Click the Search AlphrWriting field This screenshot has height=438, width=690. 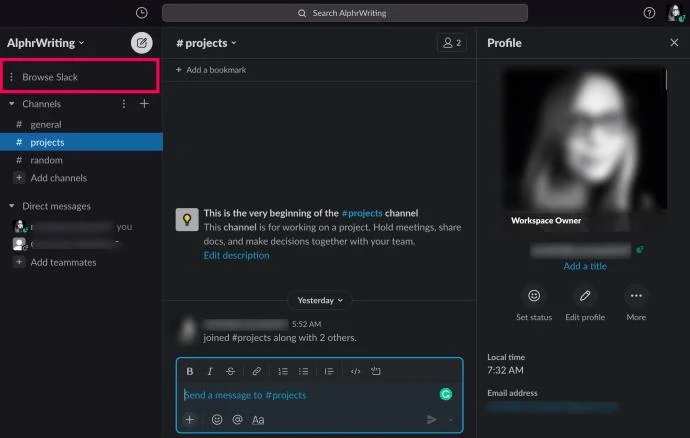345,13
